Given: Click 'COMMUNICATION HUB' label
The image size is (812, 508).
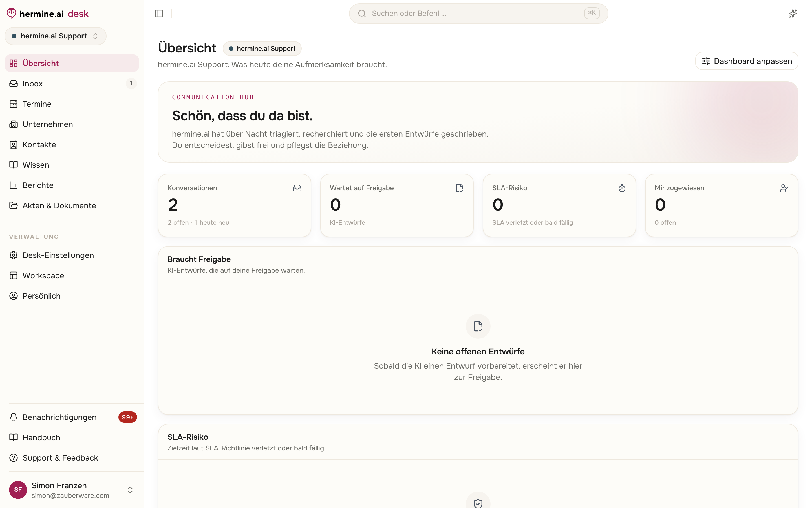Looking at the screenshot, I should click(213, 97).
